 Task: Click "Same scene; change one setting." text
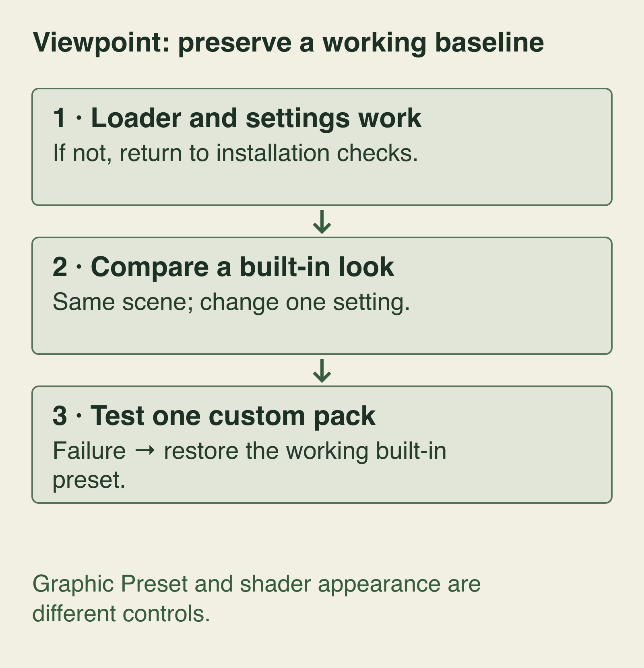pos(231,302)
